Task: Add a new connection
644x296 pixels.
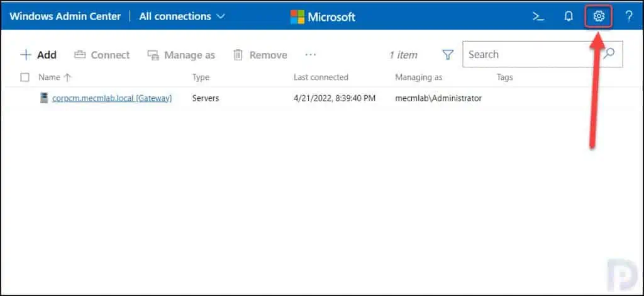Action: pyautogui.click(x=38, y=55)
